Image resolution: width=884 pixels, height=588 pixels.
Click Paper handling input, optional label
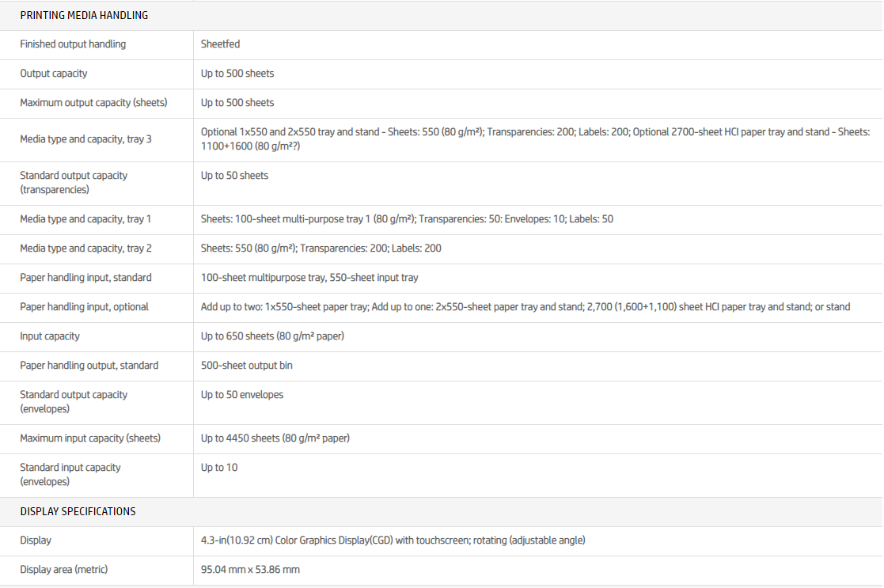click(x=84, y=307)
